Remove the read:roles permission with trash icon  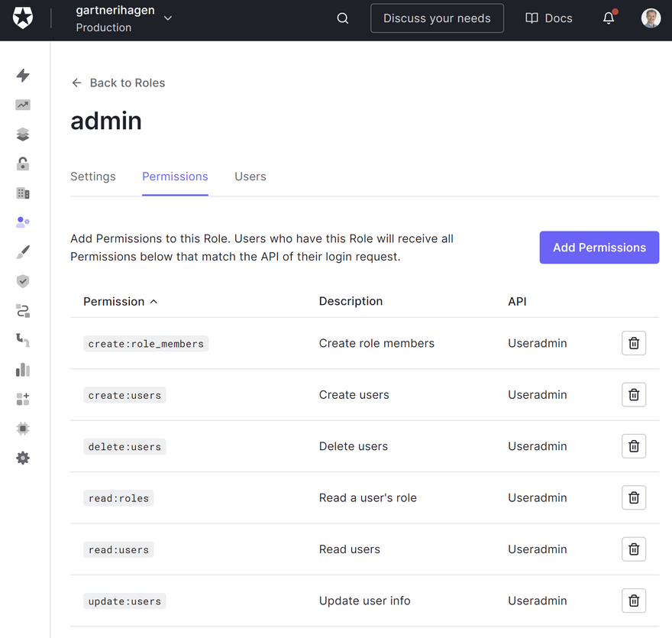point(633,498)
